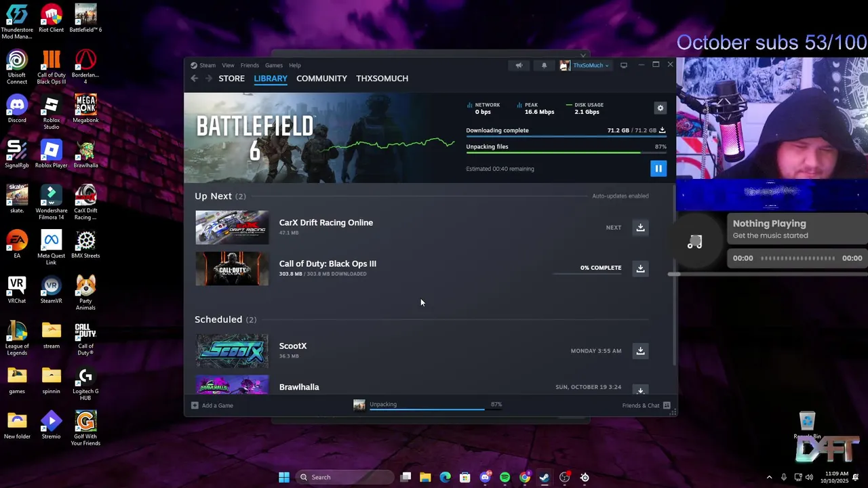Pause the Battlefield 6 unpacking
The height and width of the screenshot is (488, 868).
658,169
